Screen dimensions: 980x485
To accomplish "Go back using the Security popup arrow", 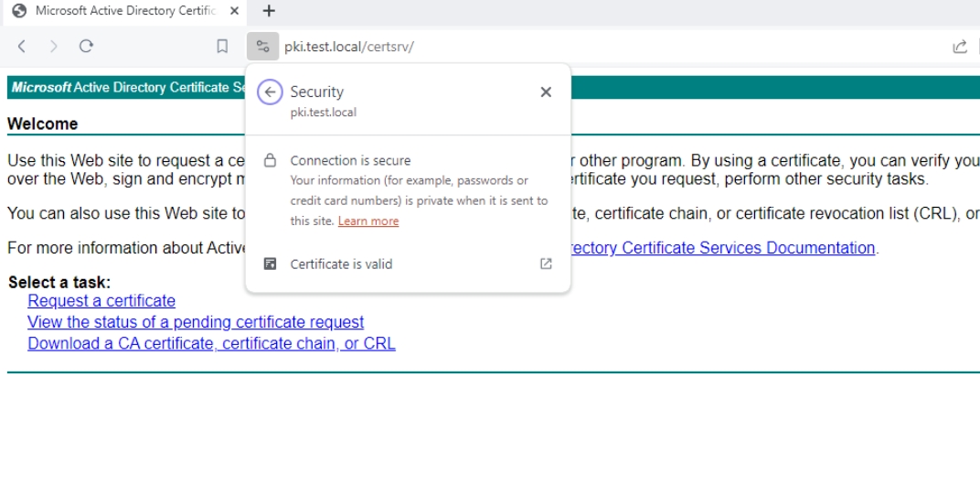I will pyautogui.click(x=270, y=92).
